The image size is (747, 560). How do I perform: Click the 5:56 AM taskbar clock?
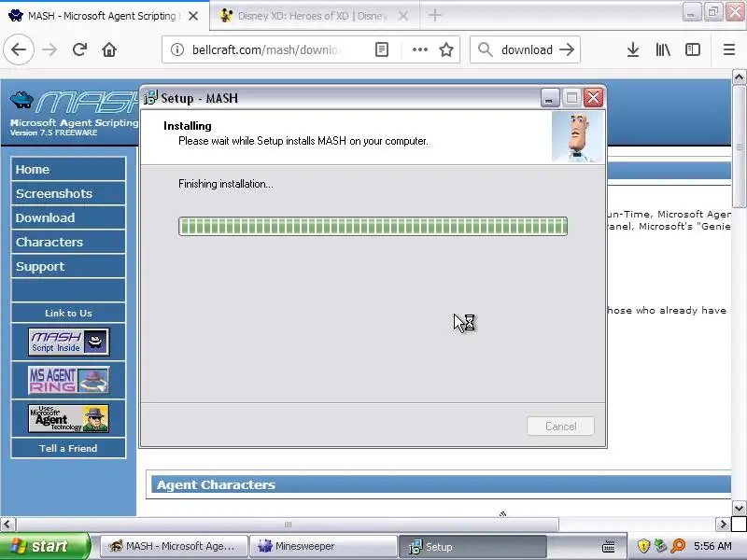pos(712,546)
